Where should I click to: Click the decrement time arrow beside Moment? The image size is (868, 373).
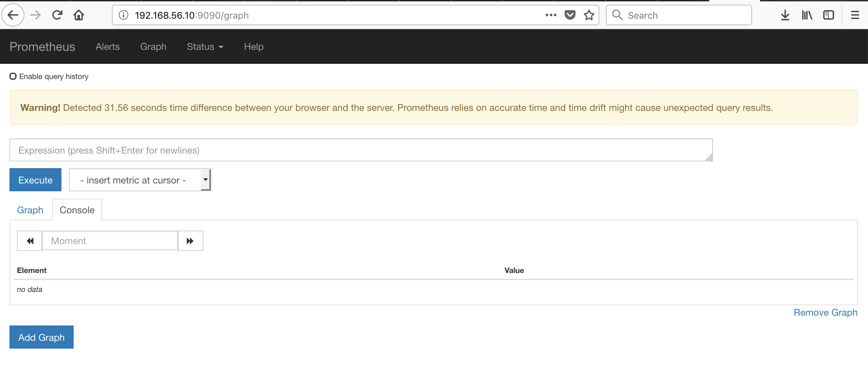pyautogui.click(x=30, y=240)
